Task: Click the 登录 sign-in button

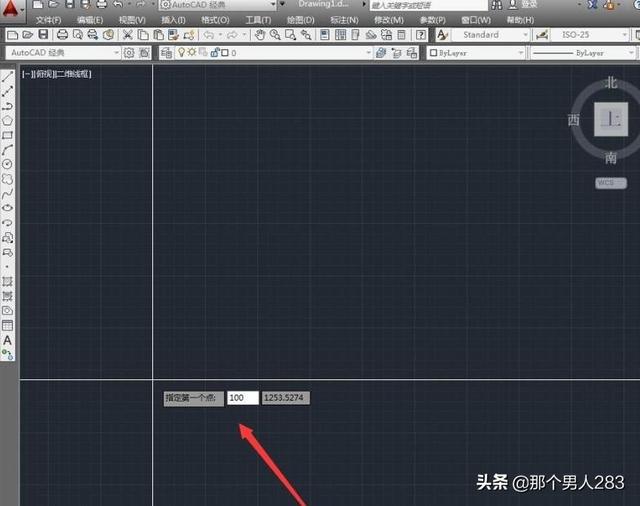Action: pos(529,5)
